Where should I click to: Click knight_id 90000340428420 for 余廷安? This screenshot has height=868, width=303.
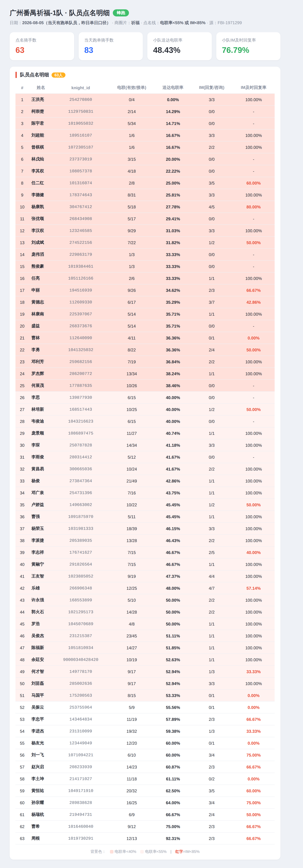pos(81,659)
